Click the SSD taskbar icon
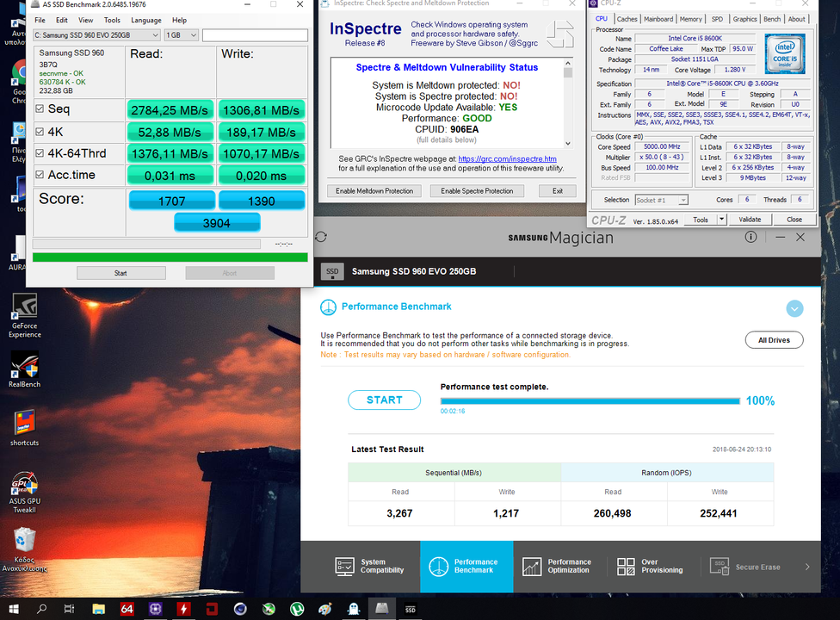This screenshot has width=840, height=620. [x=411, y=609]
